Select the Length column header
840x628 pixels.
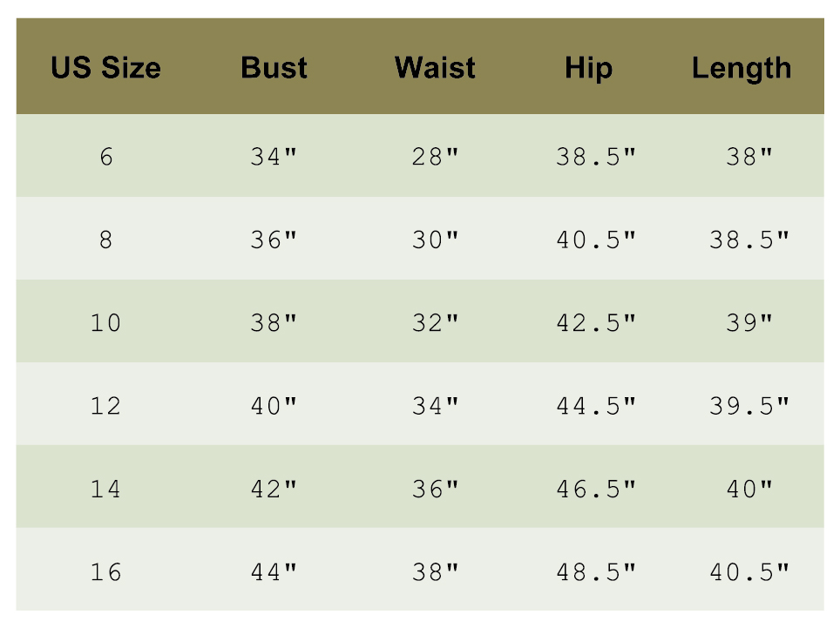pyautogui.click(x=742, y=68)
